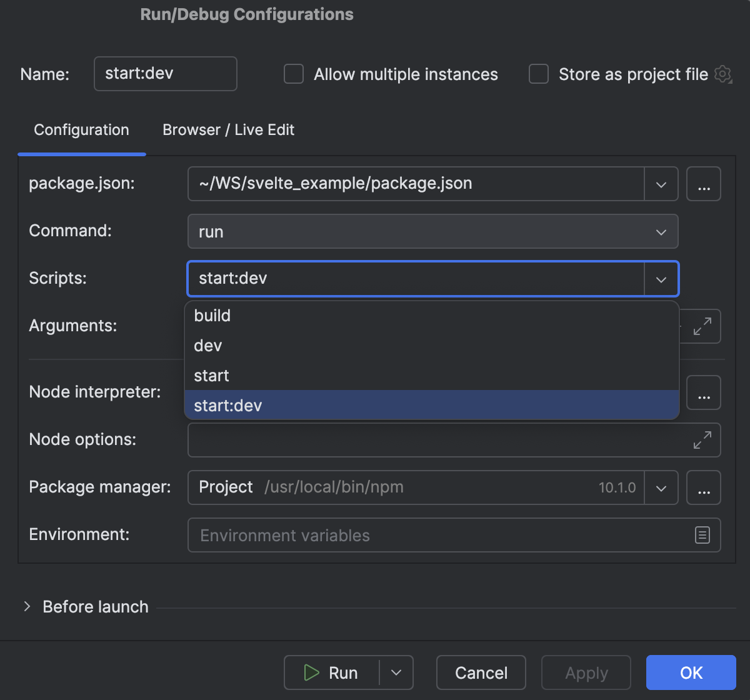750x700 pixels.
Task: Open the environment variables editor icon
Action: pyautogui.click(x=704, y=535)
